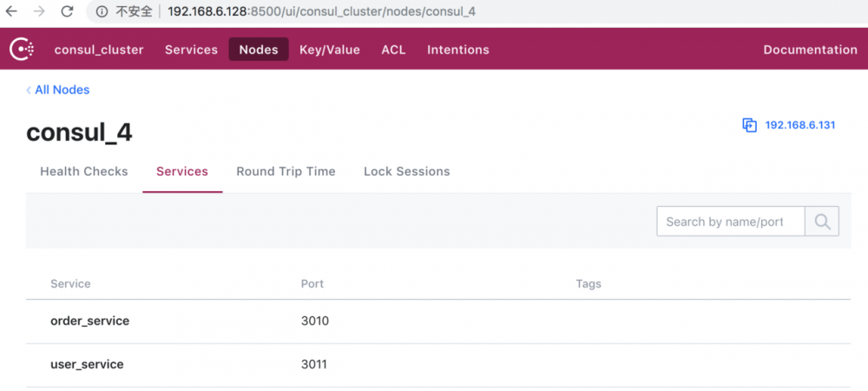This screenshot has height=391, width=868.
Task: Click the Consul logo icon
Action: (22, 50)
